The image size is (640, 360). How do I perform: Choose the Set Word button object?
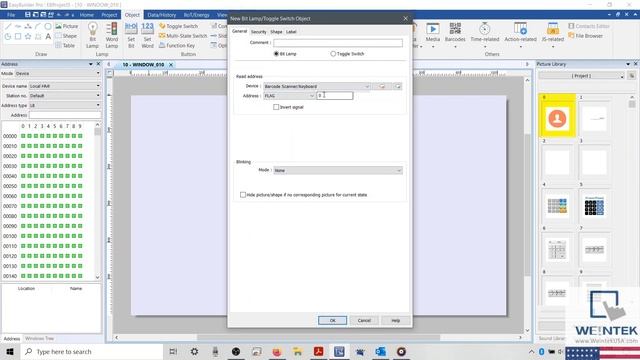147,35
